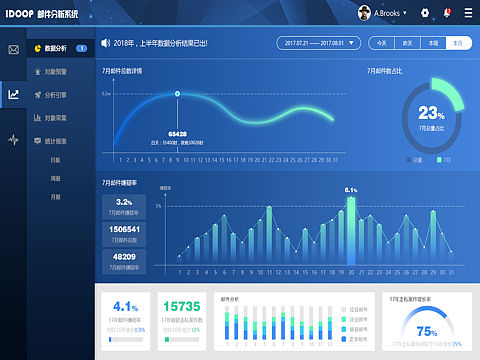Click the 48209 stat card

click(124, 262)
